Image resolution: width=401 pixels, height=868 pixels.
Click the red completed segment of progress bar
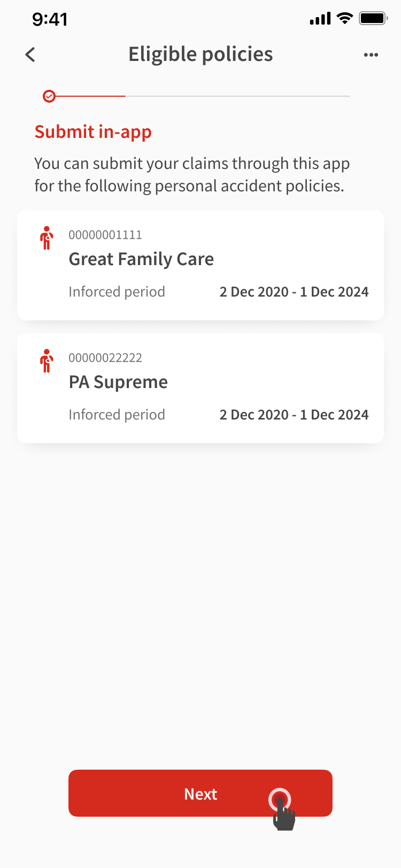pyautogui.click(x=91, y=96)
